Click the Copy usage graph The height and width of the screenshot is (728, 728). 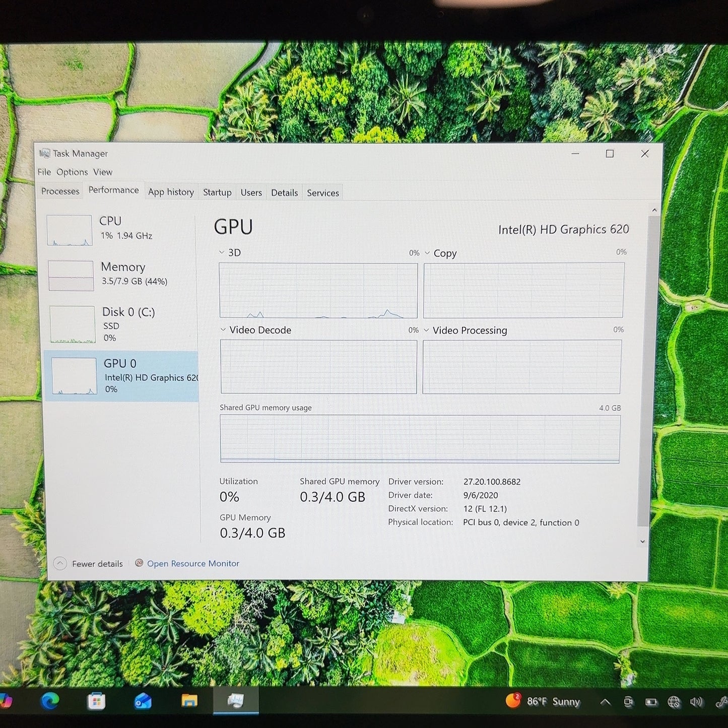point(523,290)
